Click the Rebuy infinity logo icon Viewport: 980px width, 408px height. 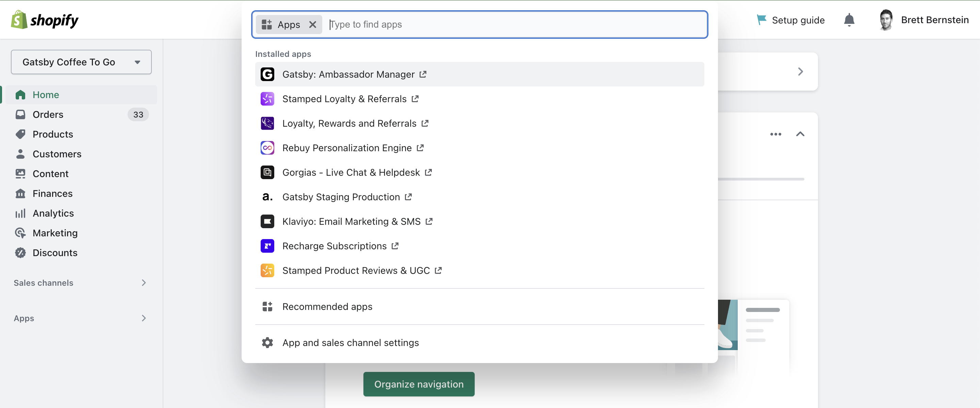267,148
